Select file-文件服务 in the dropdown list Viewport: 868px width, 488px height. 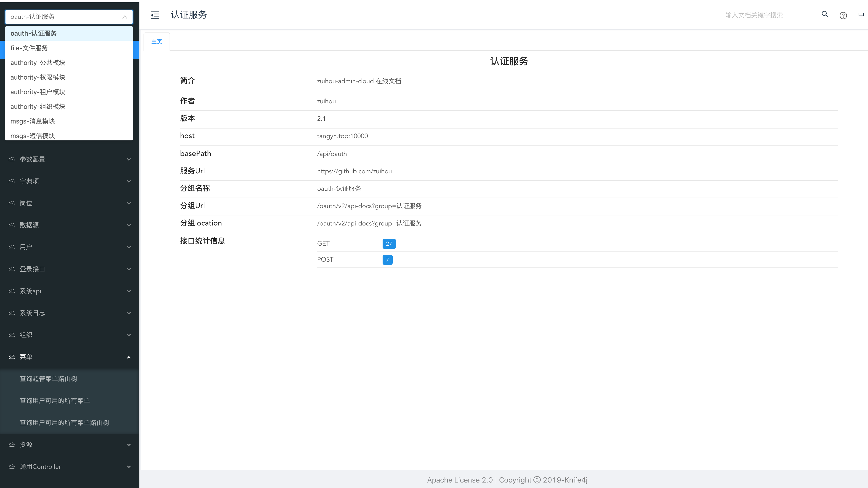tap(69, 48)
